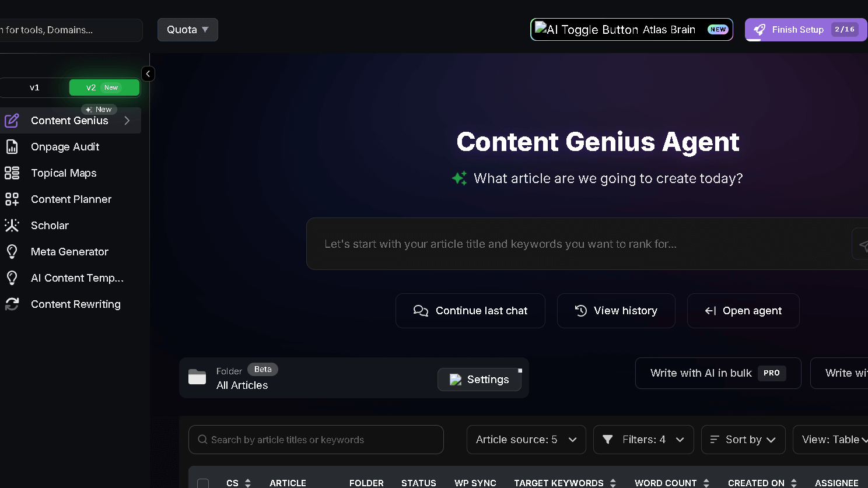Click the Finish Setup progress button

[x=805, y=29]
